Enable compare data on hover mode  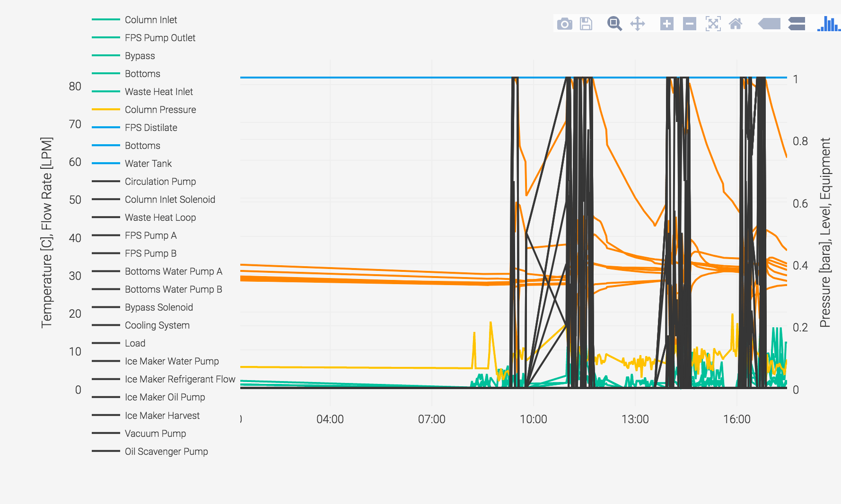[796, 23]
